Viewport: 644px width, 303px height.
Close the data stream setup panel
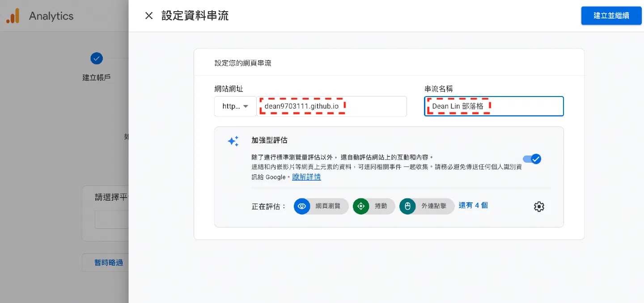point(149,16)
